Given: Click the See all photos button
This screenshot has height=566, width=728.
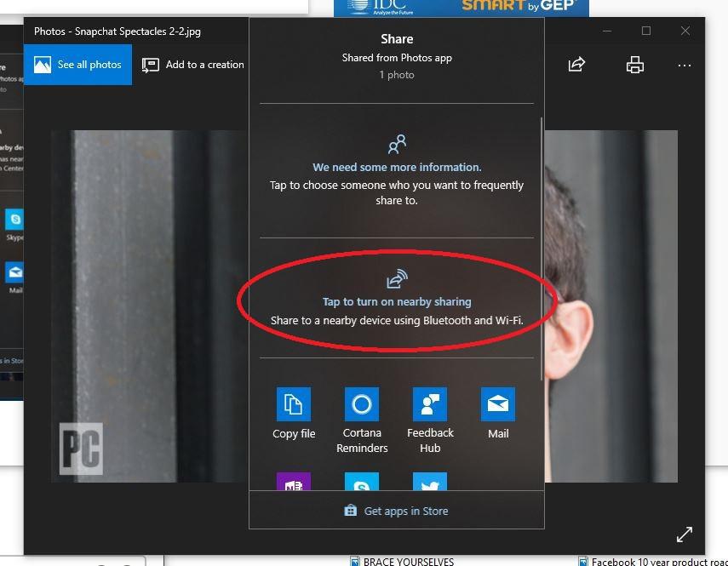Looking at the screenshot, I should (x=77, y=64).
